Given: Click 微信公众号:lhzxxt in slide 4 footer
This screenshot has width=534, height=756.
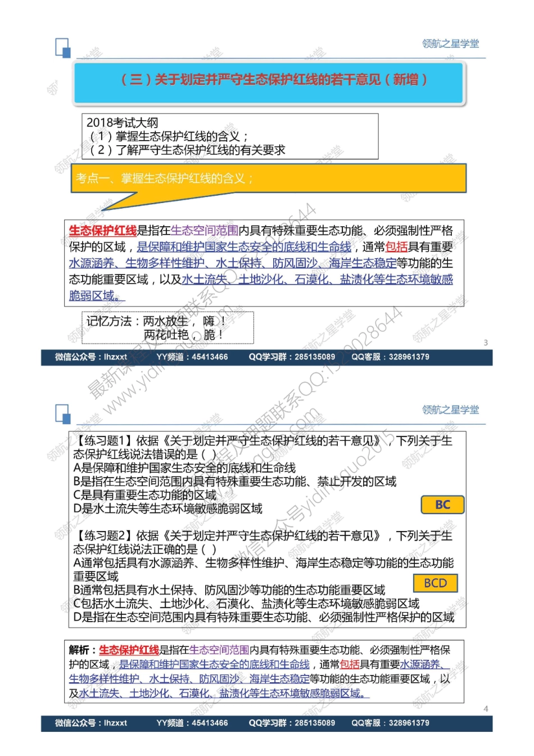Looking at the screenshot, I should coord(91,723).
